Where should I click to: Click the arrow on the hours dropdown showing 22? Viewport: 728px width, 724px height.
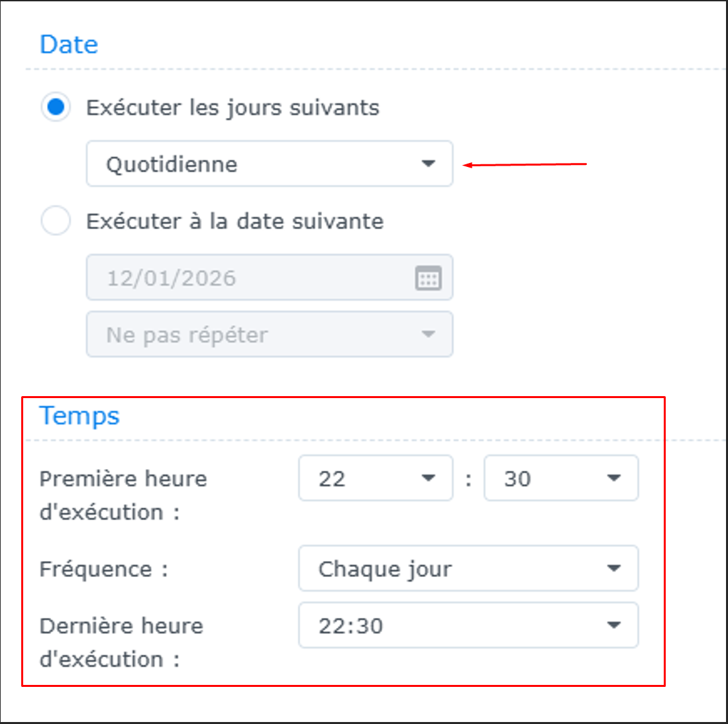pos(429,478)
